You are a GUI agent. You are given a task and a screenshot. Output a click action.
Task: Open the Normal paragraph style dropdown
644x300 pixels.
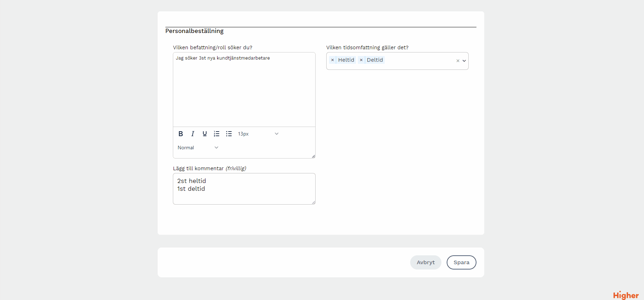pyautogui.click(x=198, y=148)
